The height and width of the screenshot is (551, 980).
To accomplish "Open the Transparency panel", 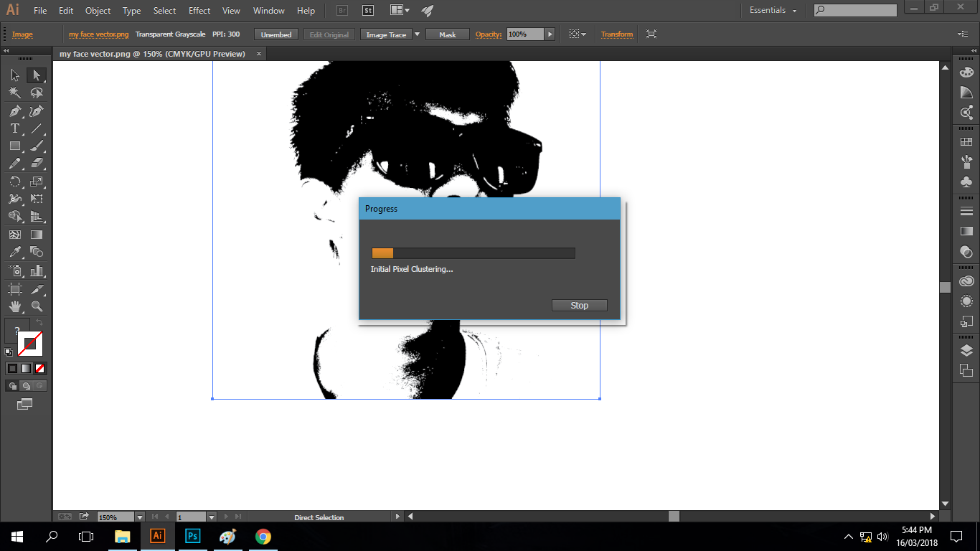I will [966, 251].
